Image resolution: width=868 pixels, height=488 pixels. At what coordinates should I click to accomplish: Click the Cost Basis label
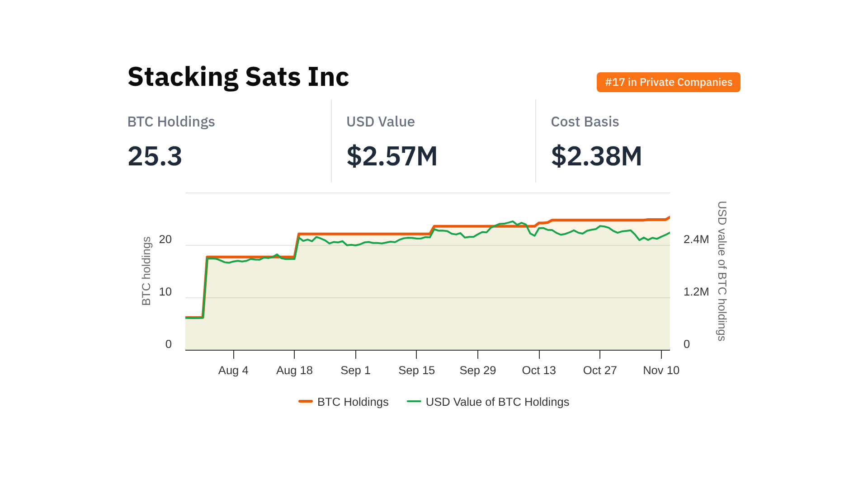(x=585, y=122)
